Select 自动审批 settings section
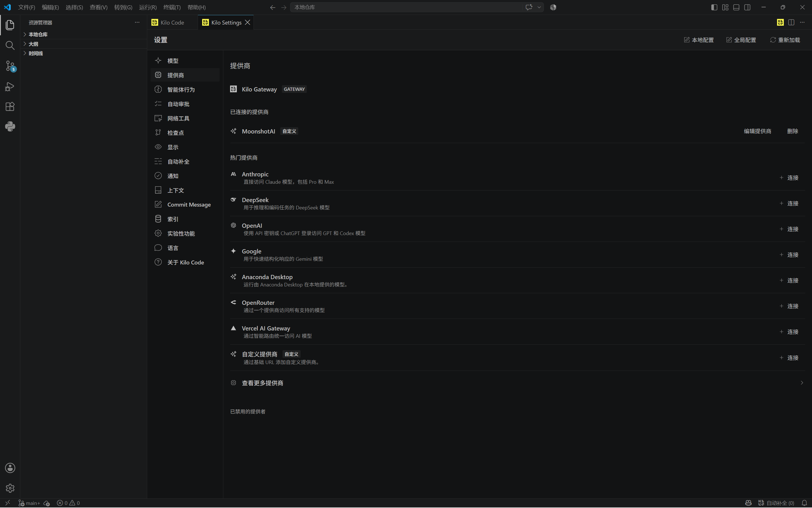Screen dimensions: 812x508 [185, 104]
